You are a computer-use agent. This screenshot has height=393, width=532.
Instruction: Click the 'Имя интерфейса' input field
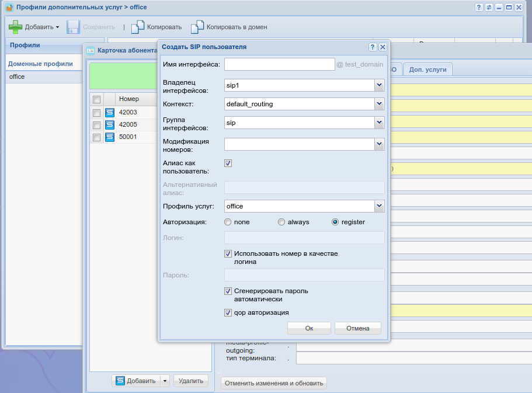pos(279,64)
